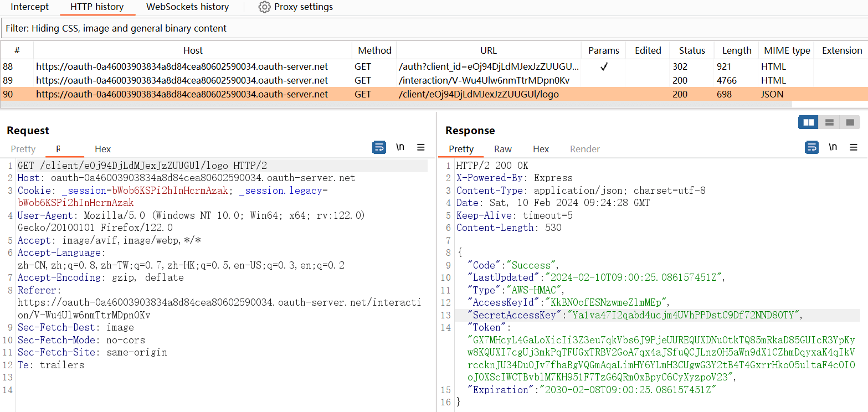The image size is (868, 412).
Task: Switch to top/bottom stacked layout
Action: 829,122
